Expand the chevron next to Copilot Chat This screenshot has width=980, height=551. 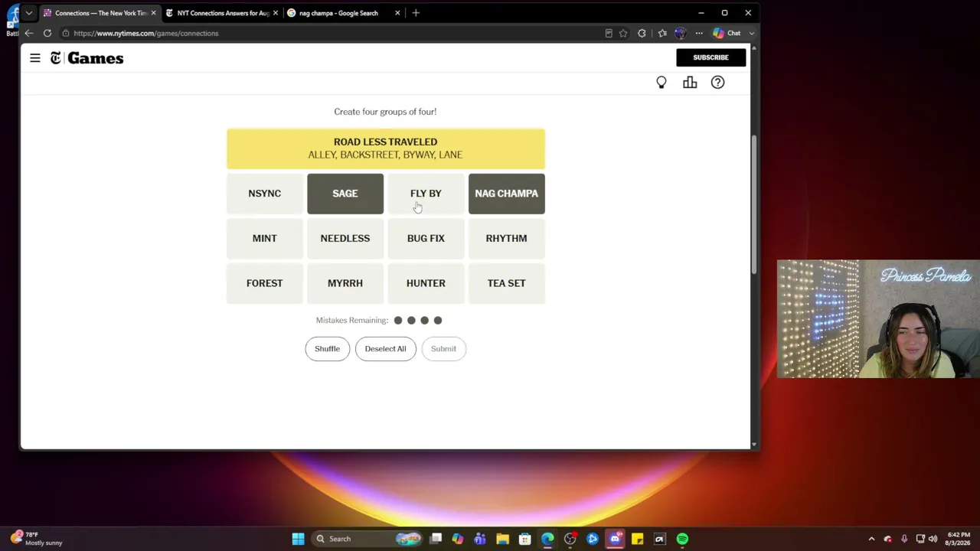click(752, 33)
